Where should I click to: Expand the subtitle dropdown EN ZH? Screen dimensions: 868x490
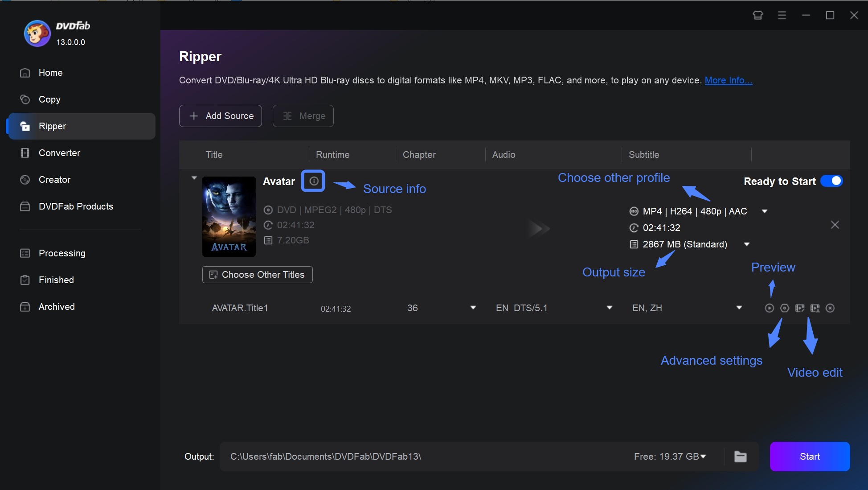[x=739, y=307]
